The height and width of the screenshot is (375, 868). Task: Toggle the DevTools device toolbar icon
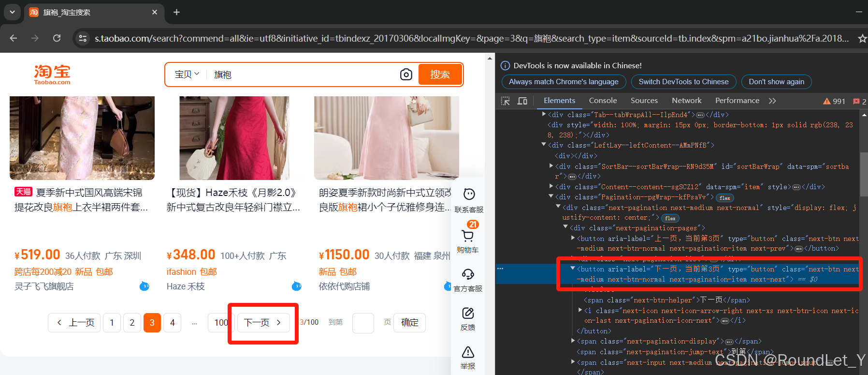[x=522, y=101]
